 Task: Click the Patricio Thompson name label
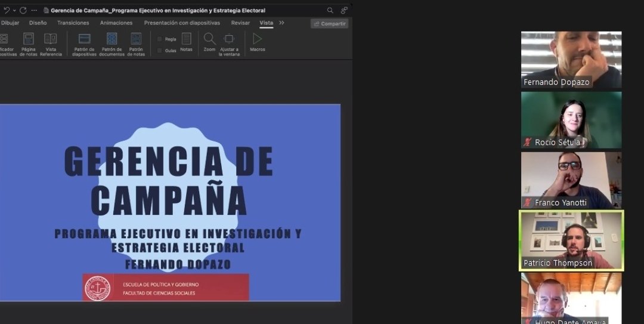click(x=558, y=263)
